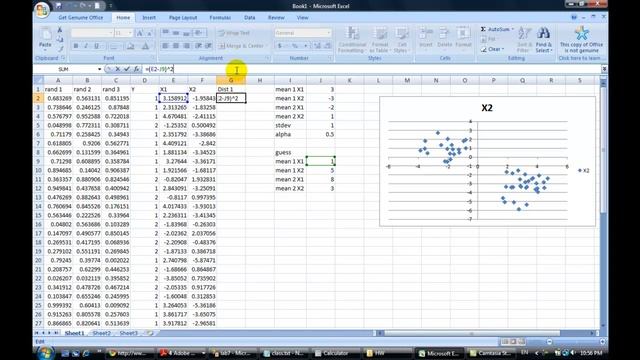
Task: Click Increase Decimal icon
Action: 317,46
